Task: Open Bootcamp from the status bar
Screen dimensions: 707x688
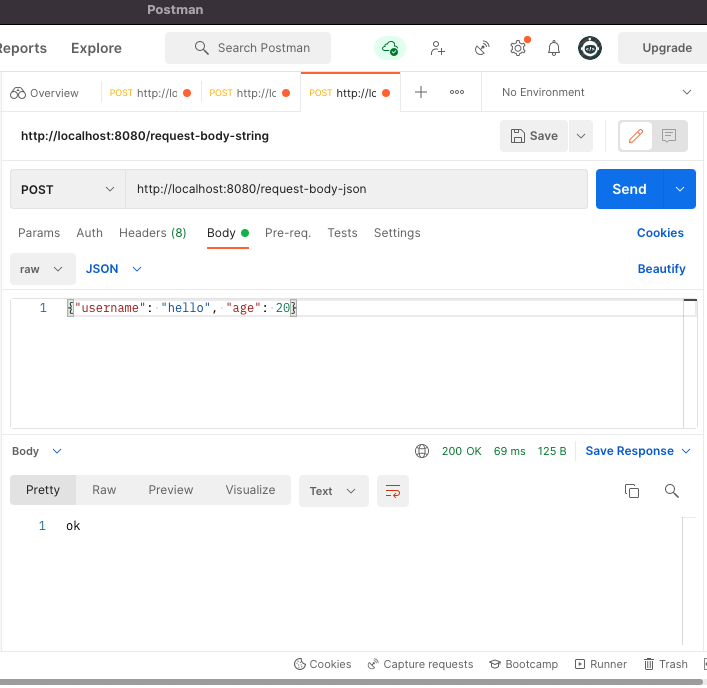Action: click(x=524, y=664)
